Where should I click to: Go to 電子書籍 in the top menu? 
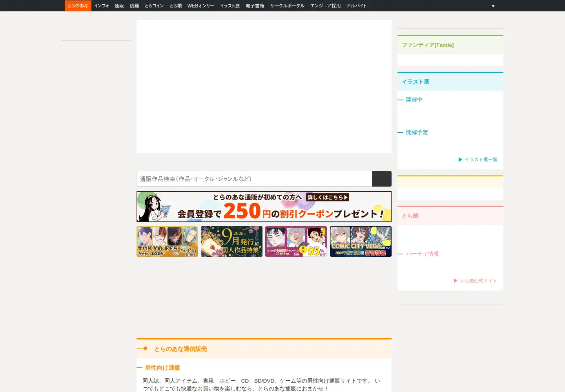pos(255,6)
